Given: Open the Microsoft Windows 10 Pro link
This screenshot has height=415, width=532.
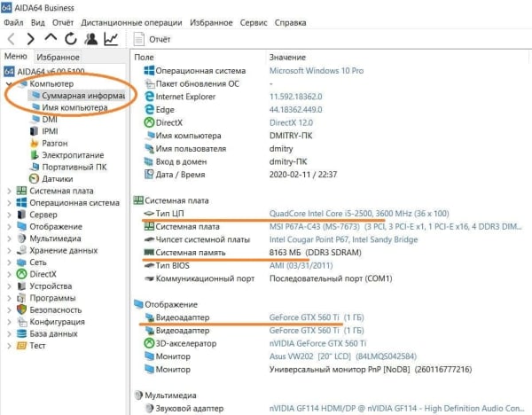Looking at the screenshot, I should [317, 71].
